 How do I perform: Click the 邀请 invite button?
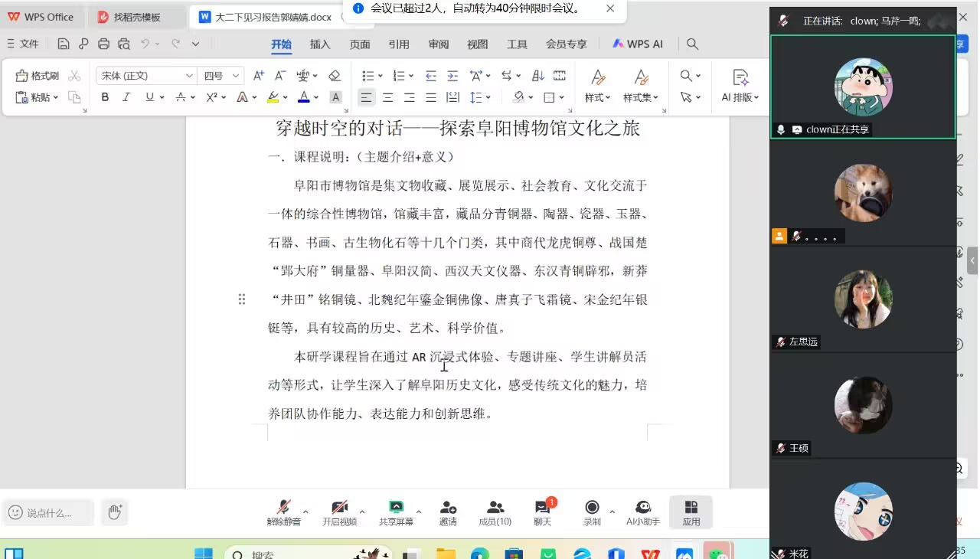click(x=448, y=512)
